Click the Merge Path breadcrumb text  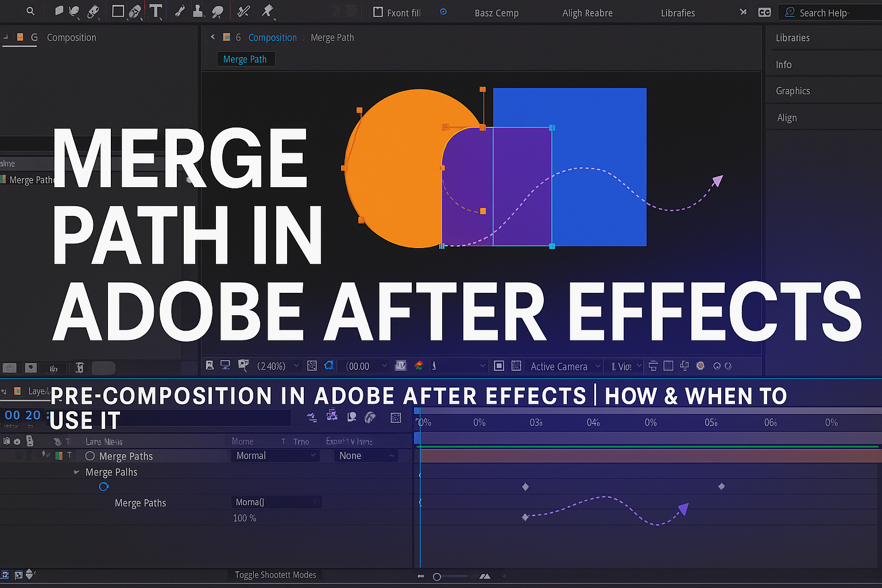(332, 37)
